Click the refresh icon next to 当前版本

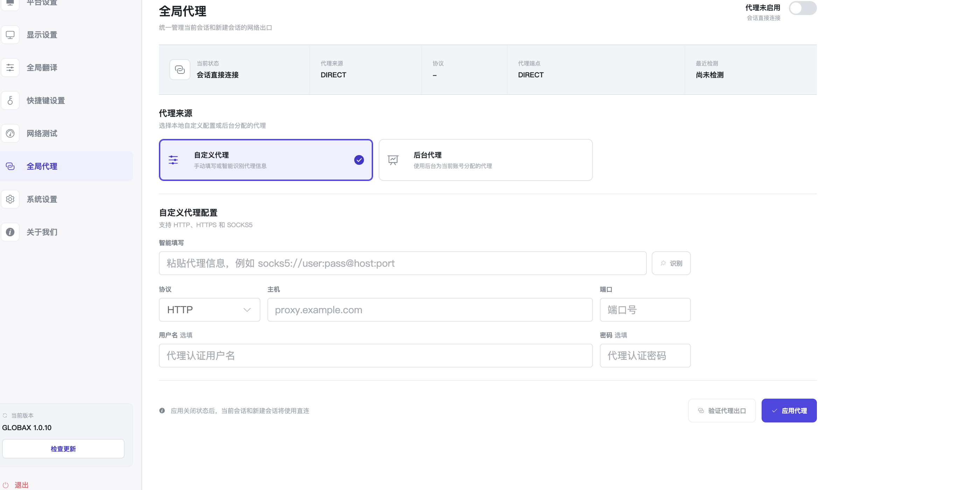(5, 415)
